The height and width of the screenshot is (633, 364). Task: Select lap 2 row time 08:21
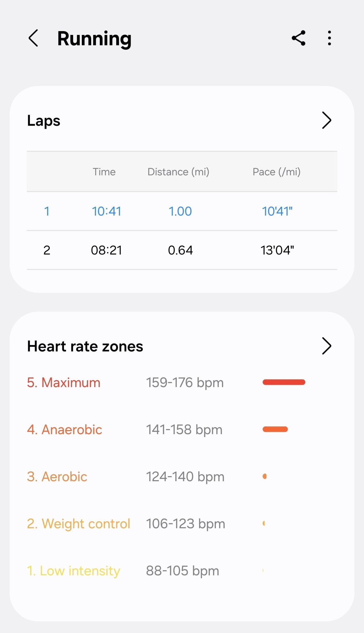(106, 250)
